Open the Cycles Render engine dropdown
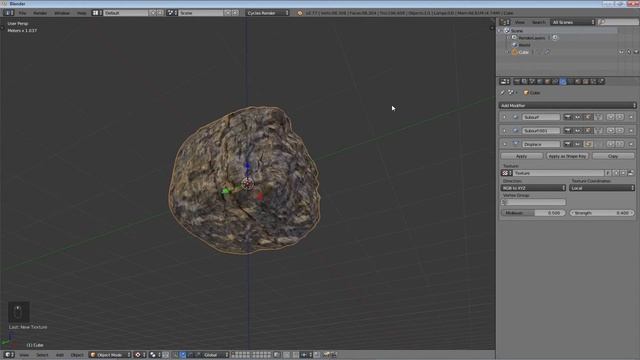The image size is (640, 360). 267,13
